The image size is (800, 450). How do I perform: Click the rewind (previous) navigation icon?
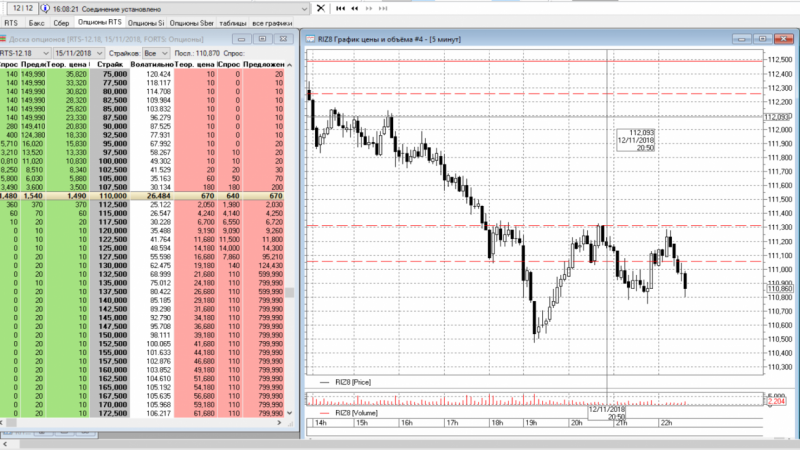click(355, 8)
